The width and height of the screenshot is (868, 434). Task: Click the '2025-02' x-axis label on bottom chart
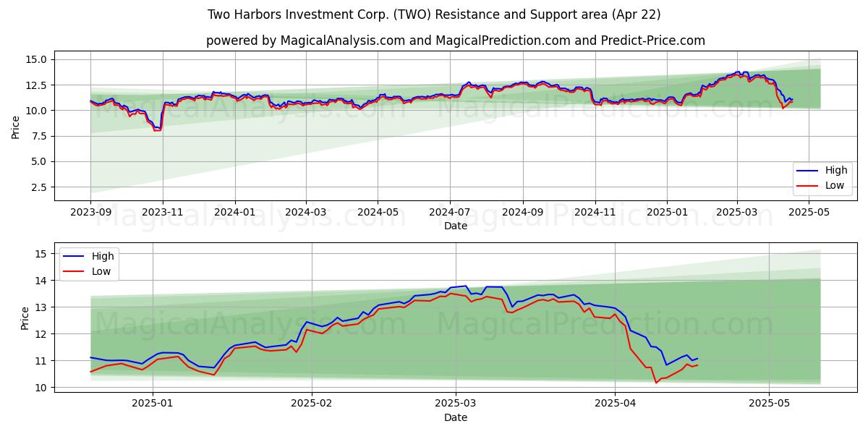pyautogui.click(x=312, y=404)
